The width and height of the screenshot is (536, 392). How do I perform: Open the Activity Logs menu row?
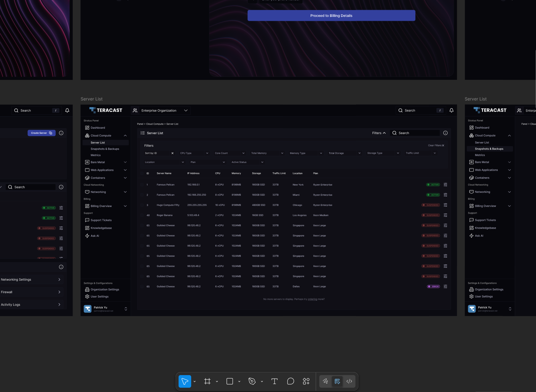pos(31,305)
